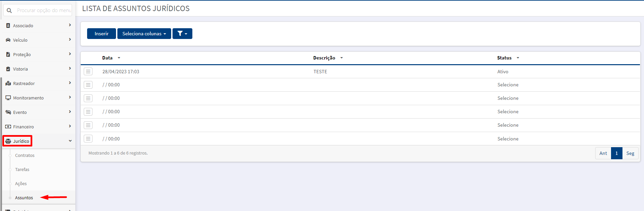
Task: Sort by Data column arrow
Action: coord(119,58)
